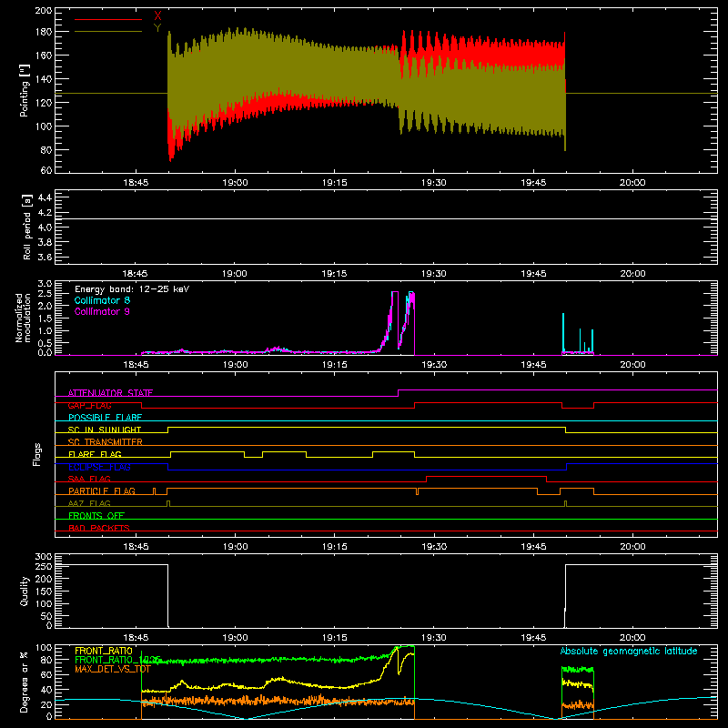Select the red X legend label

[x=157, y=16]
